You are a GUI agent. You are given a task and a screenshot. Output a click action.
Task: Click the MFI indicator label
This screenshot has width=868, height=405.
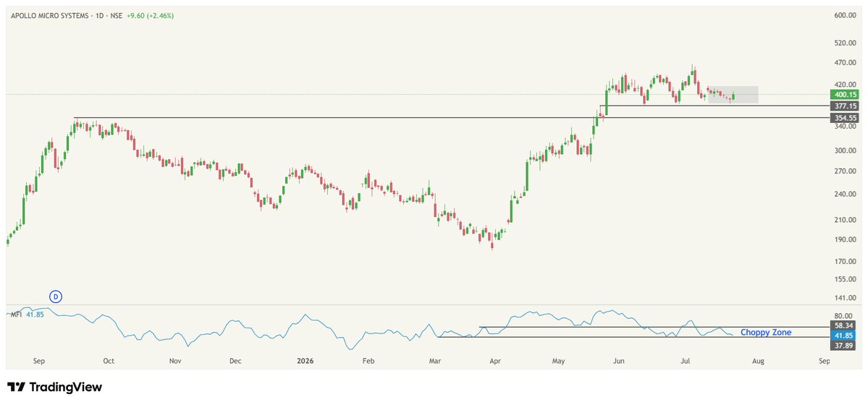[16, 315]
